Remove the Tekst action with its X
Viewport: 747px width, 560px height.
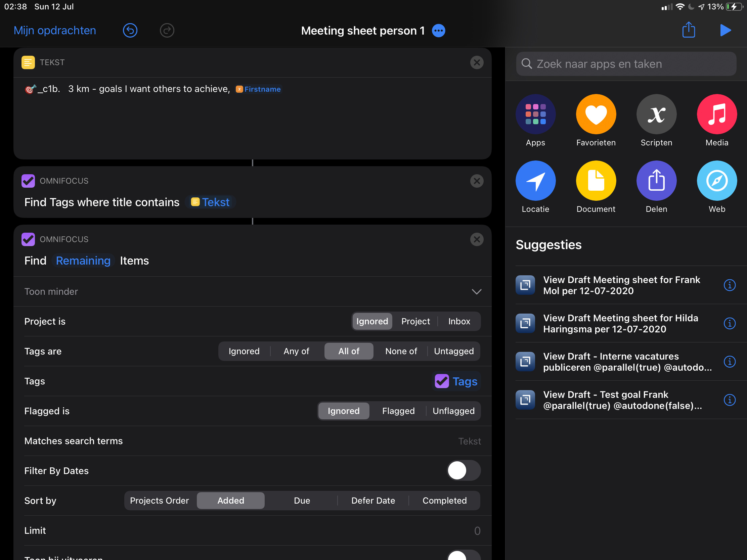477,62
